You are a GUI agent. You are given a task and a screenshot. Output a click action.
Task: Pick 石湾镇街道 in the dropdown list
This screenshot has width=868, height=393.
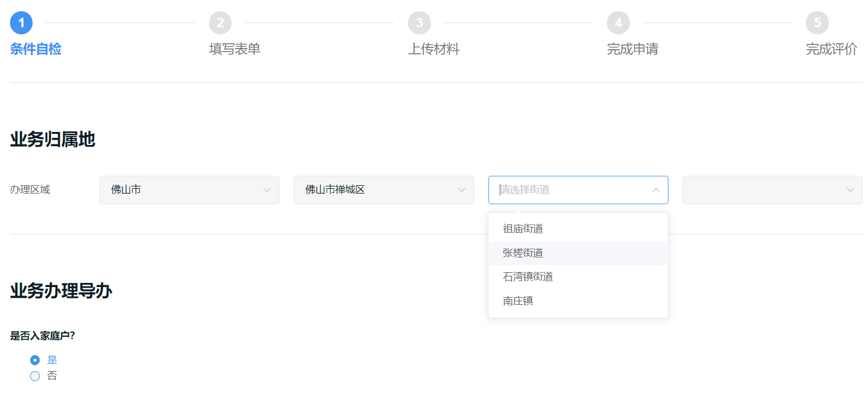[528, 276]
